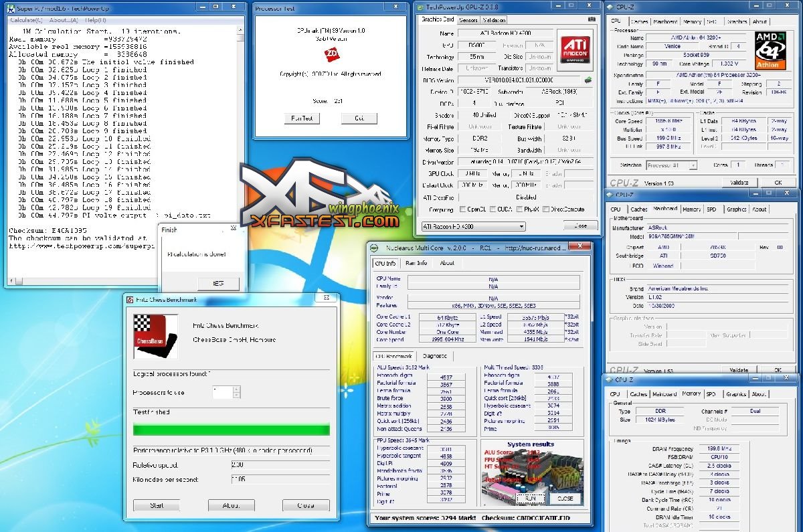This screenshot has width=803, height=532.
Task: Click Validate in the top CPU-Z window
Action: click(739, 182)
